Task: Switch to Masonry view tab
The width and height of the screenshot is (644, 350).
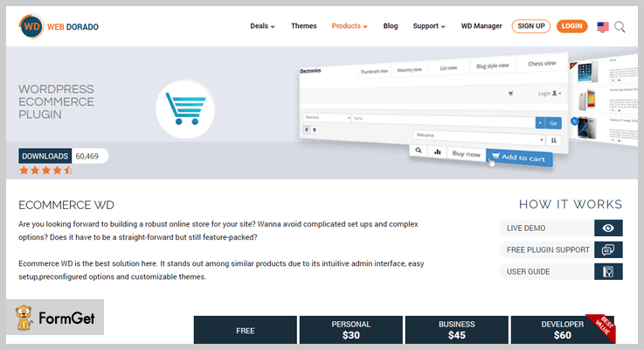Action: 409,69
